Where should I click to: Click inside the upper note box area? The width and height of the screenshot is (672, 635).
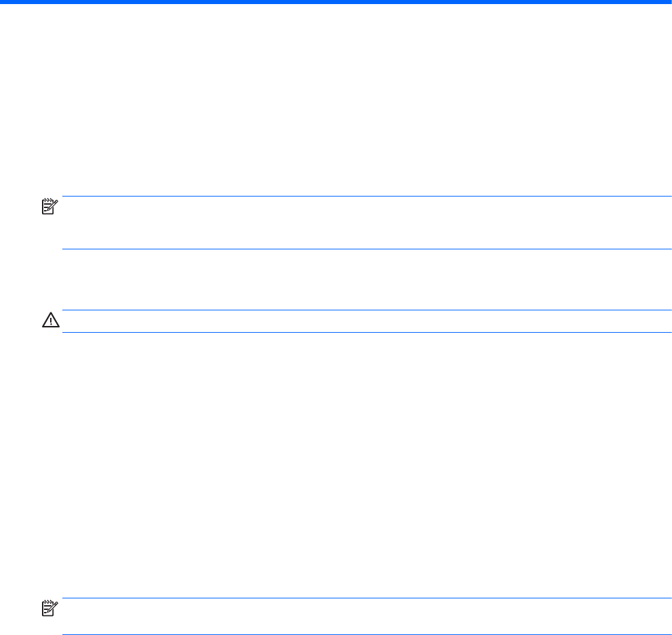pos(367,222)
